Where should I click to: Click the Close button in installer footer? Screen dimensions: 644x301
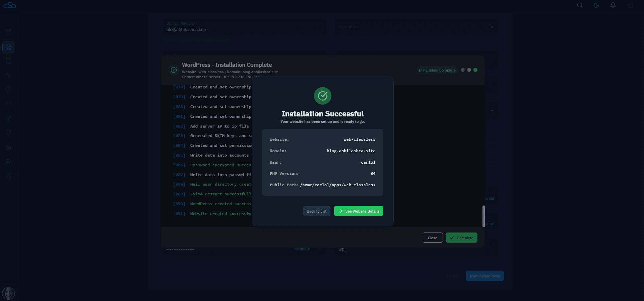432,238
